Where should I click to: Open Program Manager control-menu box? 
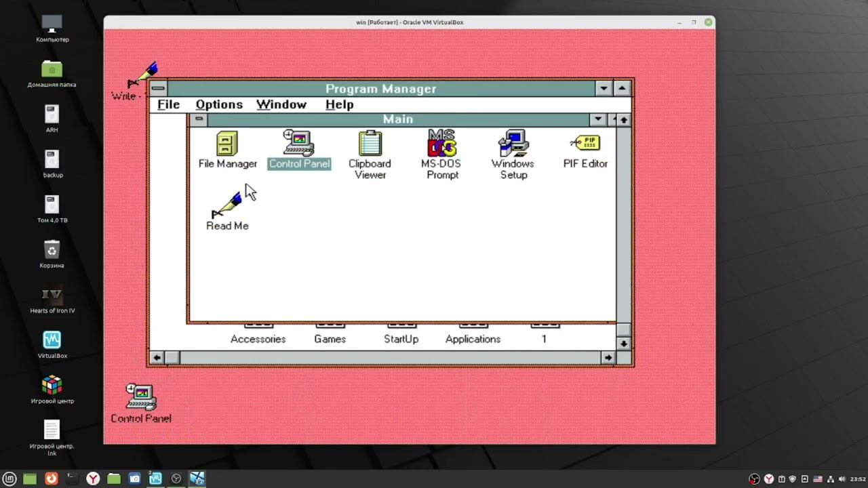pyautogui.click(x=158, y=88)
